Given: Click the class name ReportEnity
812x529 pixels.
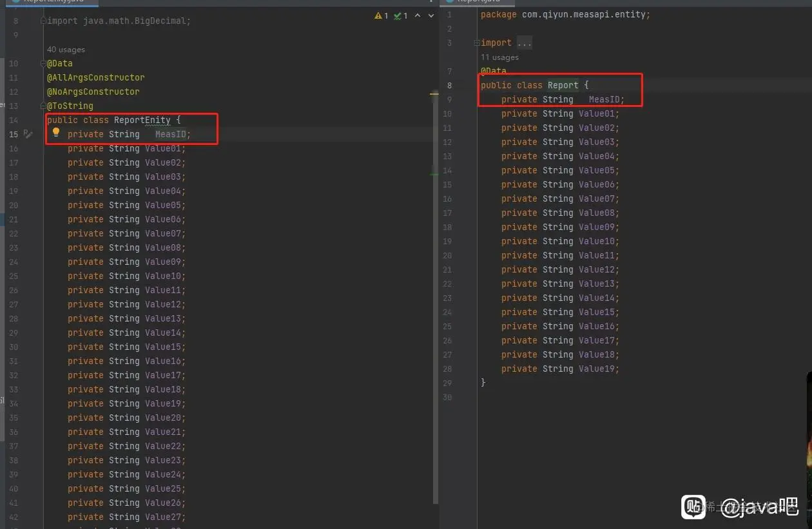Looking at the screenshot, I should coord(142,120).
